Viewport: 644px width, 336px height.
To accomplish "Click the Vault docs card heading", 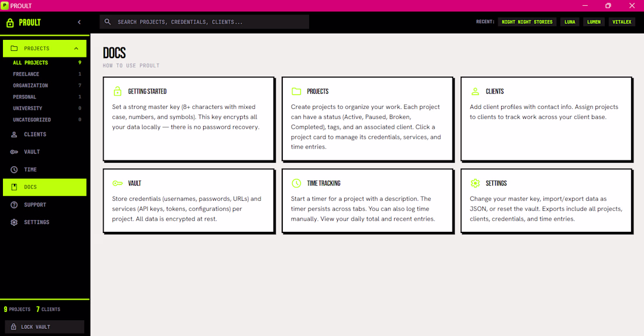I will [134, 183].
